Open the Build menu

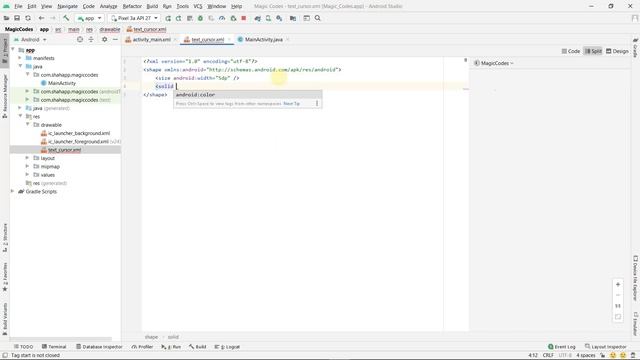coord(152,6)
